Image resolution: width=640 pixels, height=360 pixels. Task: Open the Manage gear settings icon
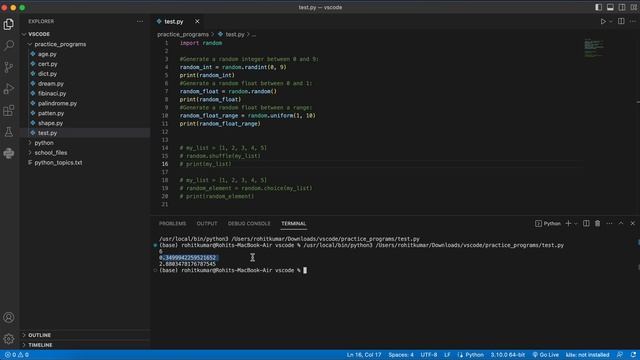click(x=9, y=339)
